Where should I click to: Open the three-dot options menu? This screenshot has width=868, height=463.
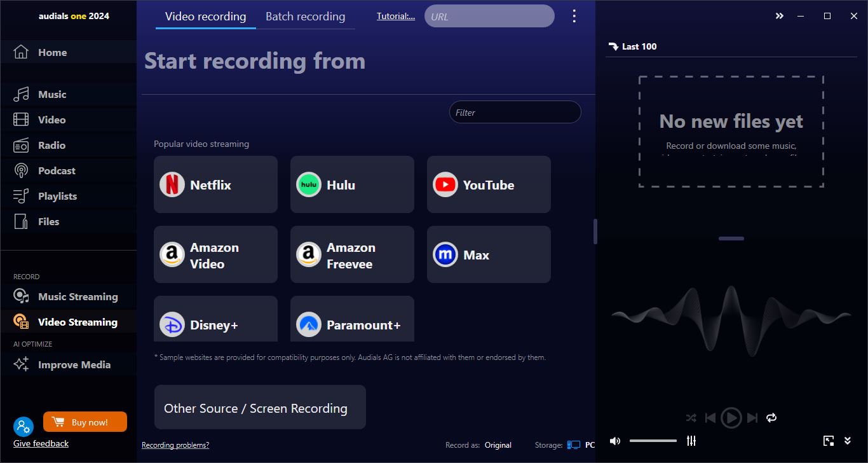coord(574,17)
